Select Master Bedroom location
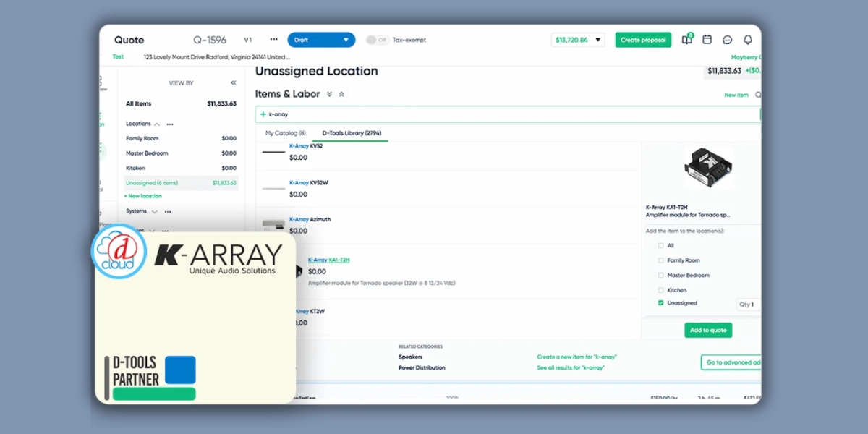This screenshot has height=434, width=868. tap(181, 153)
